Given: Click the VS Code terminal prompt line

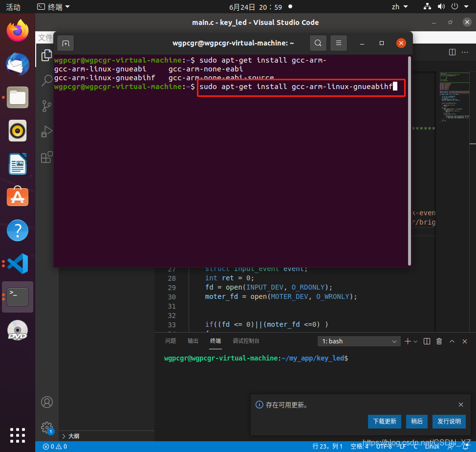Looking at the screenshot, I should 256,358.
